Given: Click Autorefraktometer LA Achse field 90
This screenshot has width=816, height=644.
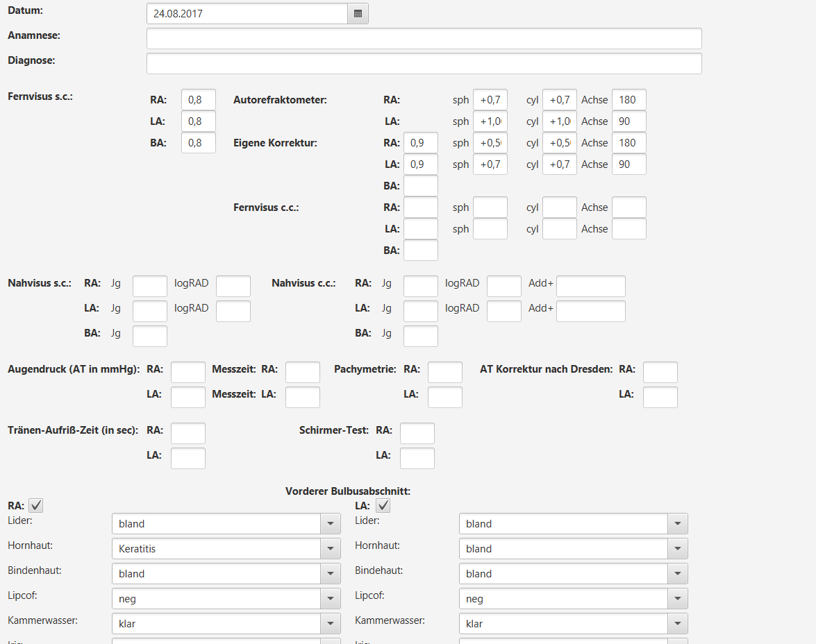Looking at the screenshot, I should [x=629, y=121].
